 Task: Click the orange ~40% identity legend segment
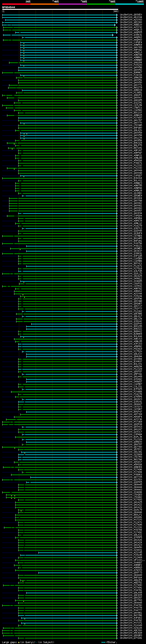click(45, 4)
